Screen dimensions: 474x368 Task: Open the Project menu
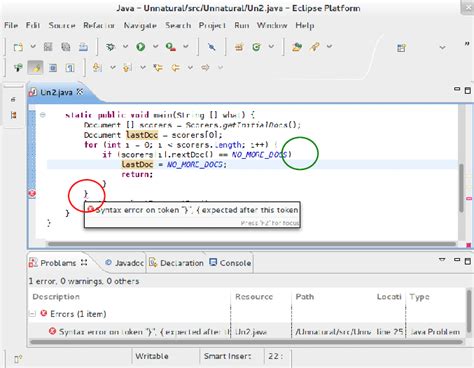coord(212,25)
